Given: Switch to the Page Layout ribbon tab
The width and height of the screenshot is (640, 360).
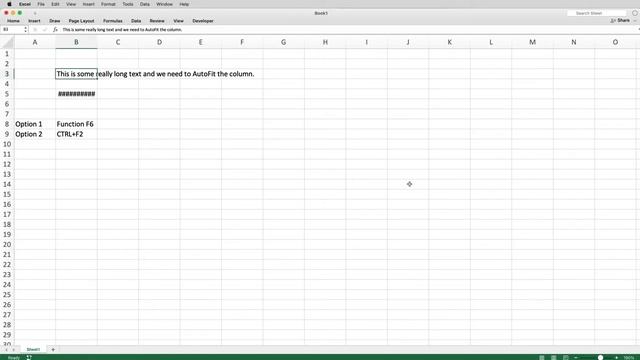Looking at the screenshot, I should [x=81, y=21].
